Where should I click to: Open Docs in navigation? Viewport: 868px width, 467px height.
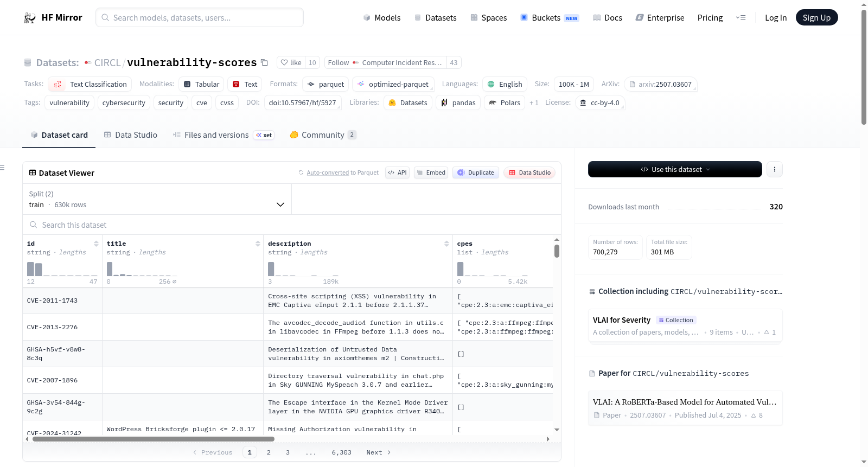pyautogui.click(x=608, y=18)
